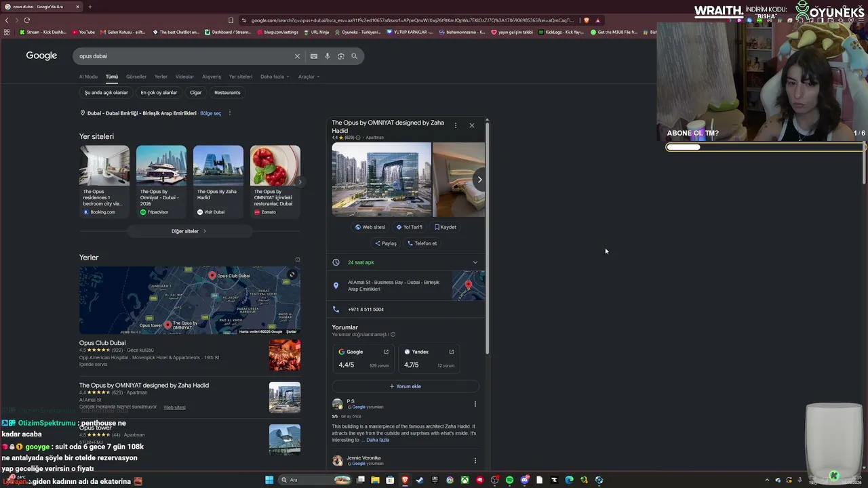
Task: Open the YouTube bookmark
Action: point(83,32)
